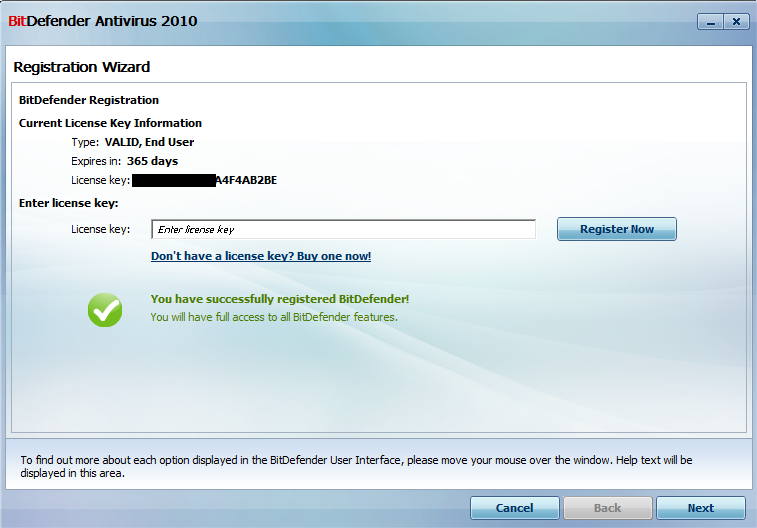757x528 pixels.
Task: Click the Register Now button
Action: [x=617, y=229]
